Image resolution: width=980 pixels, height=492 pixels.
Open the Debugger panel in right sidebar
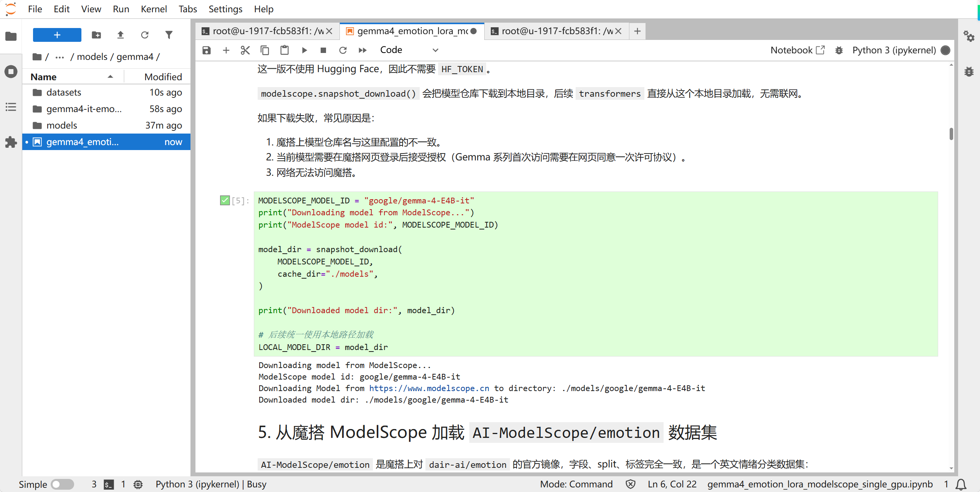(969, 71)
